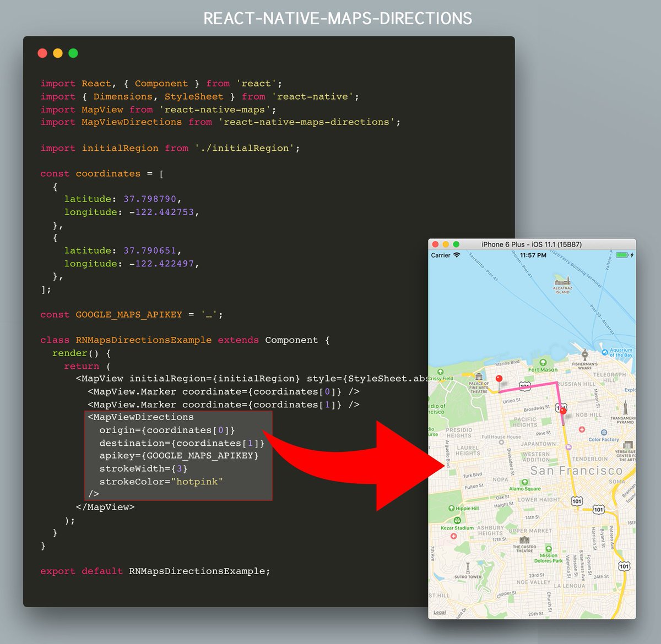661x644 pixels.
Task: Click longitude value -122.442753
Action: click(x=161, y=212)
